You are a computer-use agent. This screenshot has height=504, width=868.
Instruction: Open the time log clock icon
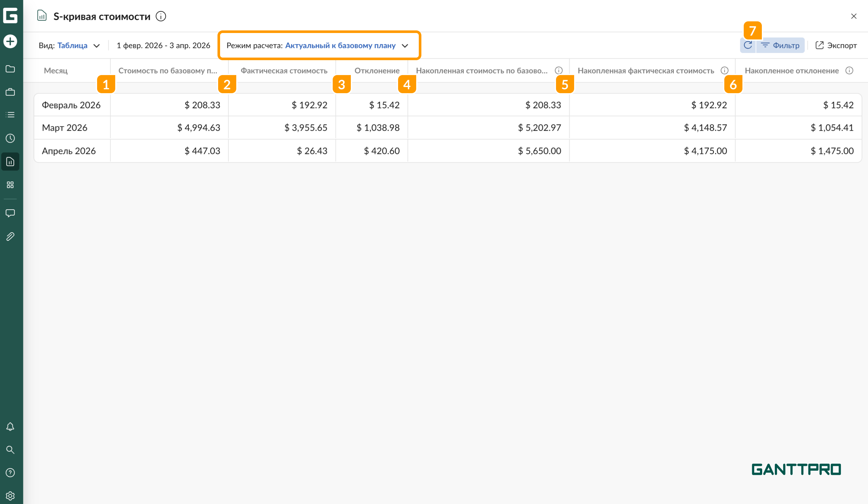pos(10,138)
